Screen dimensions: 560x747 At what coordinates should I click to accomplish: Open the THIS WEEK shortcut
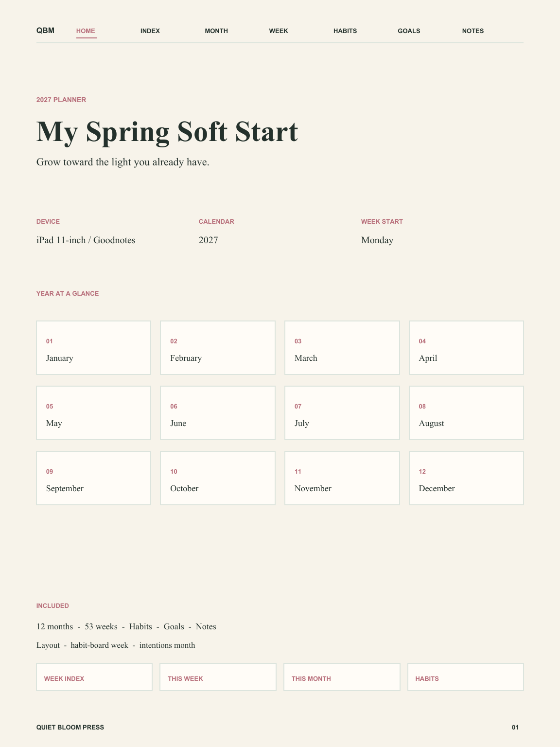(218, 677)
